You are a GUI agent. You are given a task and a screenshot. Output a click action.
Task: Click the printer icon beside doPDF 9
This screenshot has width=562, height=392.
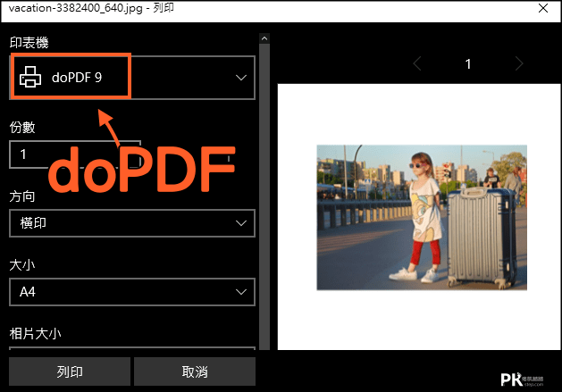tap(30, 77)
